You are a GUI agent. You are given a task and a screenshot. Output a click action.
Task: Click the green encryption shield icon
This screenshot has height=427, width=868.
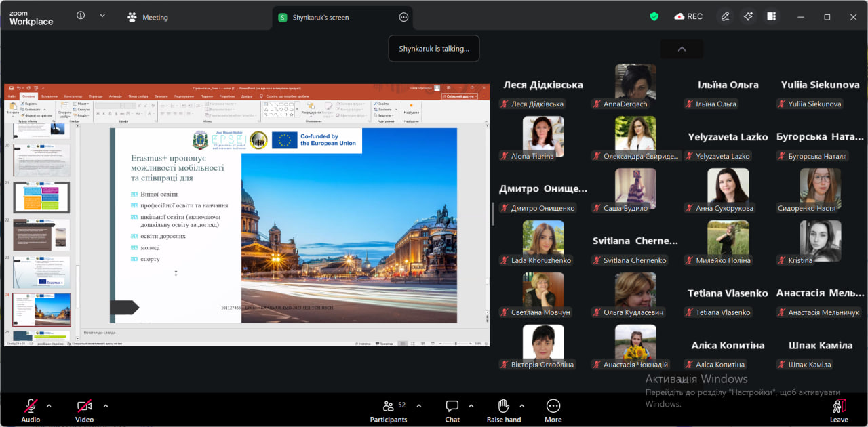pos(654,16)
